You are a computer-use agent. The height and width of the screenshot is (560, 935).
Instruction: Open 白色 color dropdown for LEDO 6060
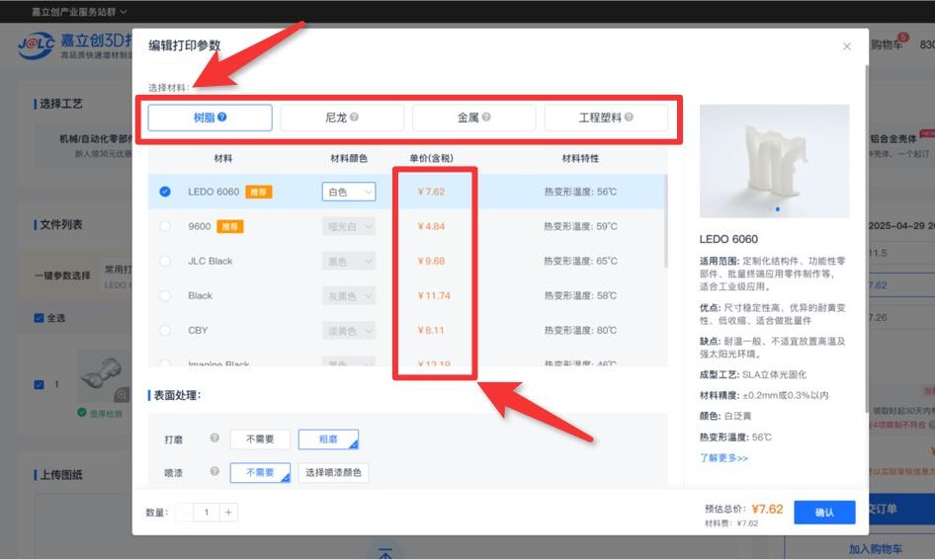pyautogui.click(x=349, y=192)
